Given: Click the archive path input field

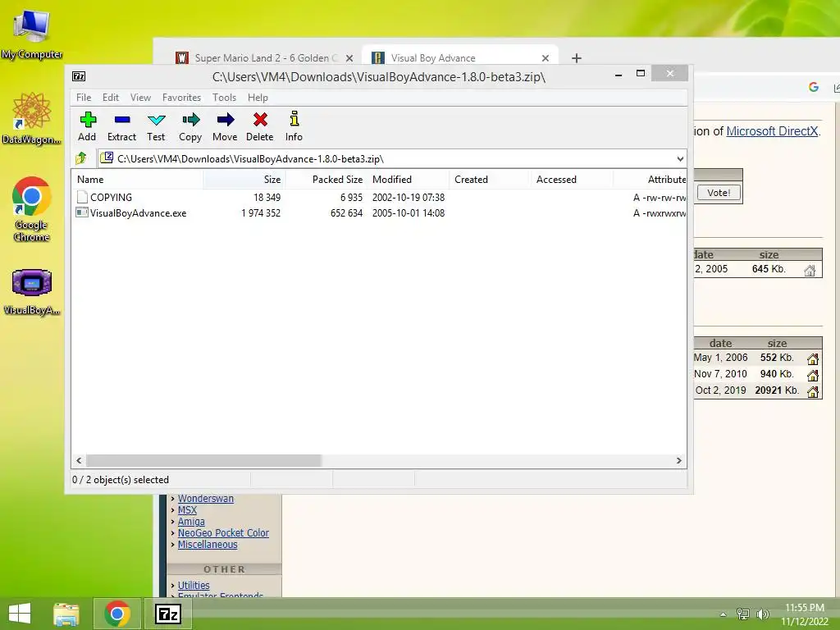Looking at the screenshot, I should point(391,158).
